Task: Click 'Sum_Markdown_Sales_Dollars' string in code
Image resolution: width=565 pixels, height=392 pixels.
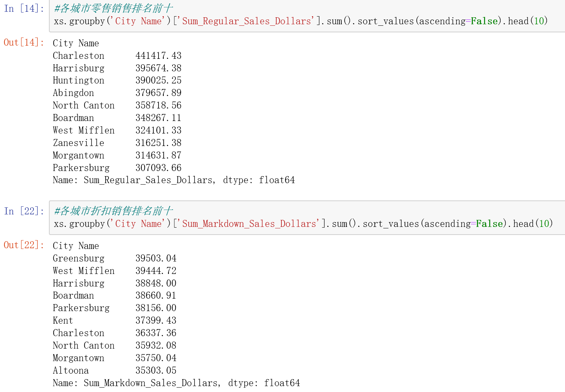Action: tap(249, 224)
